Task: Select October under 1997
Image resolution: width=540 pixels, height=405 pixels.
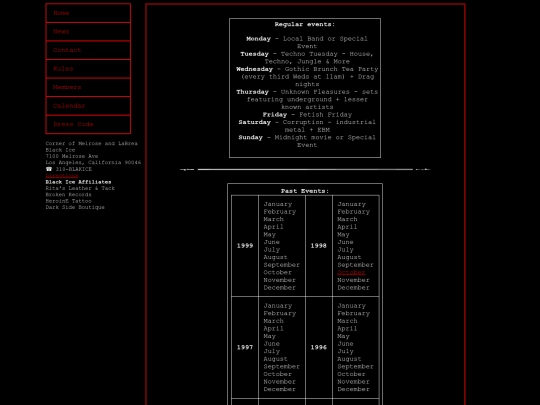Action: click(277, 374)
